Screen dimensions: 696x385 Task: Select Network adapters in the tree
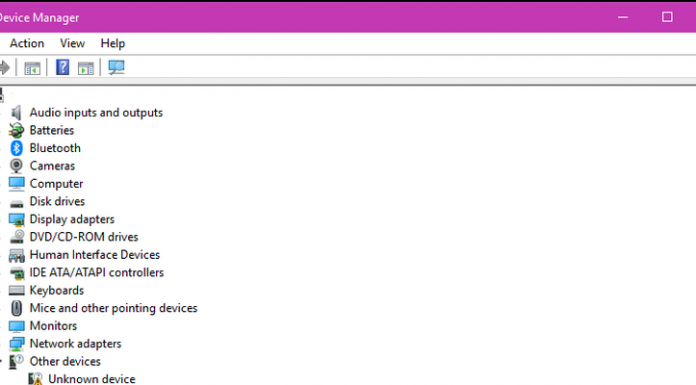tap(75, 344)
